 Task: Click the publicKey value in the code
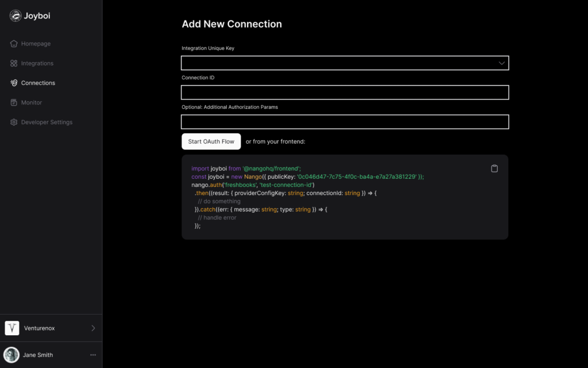click(x=357, y=177)
